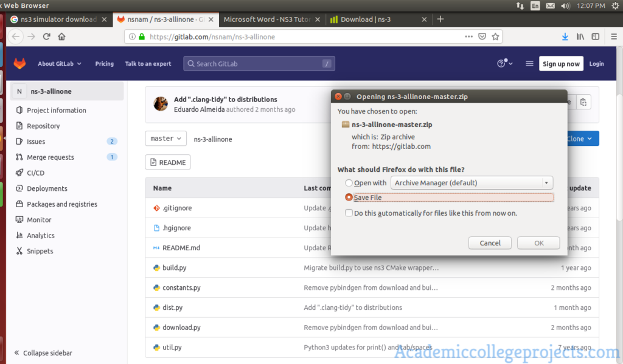Select the Save File radio button
The width and height of the screenshot is (623, 364).
349,197
